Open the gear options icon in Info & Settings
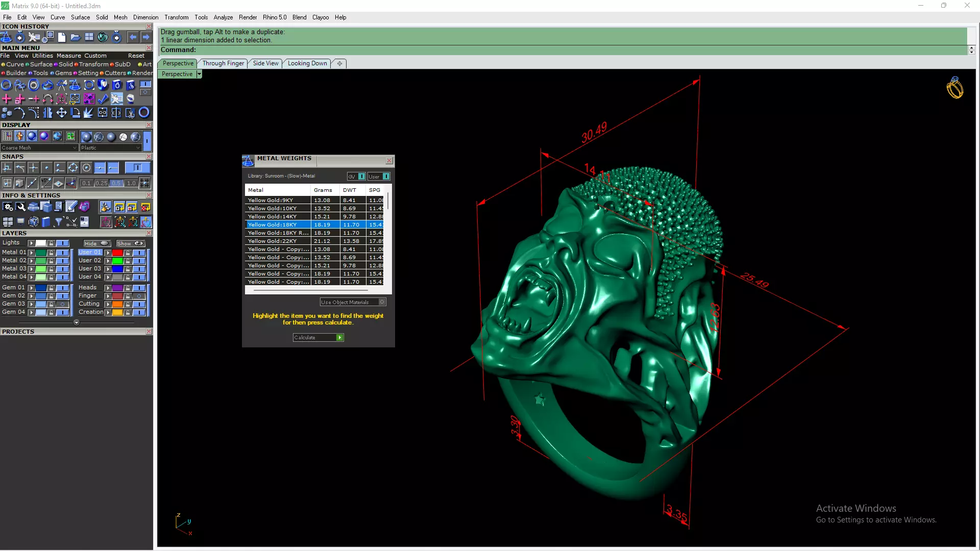 [8, 207]
